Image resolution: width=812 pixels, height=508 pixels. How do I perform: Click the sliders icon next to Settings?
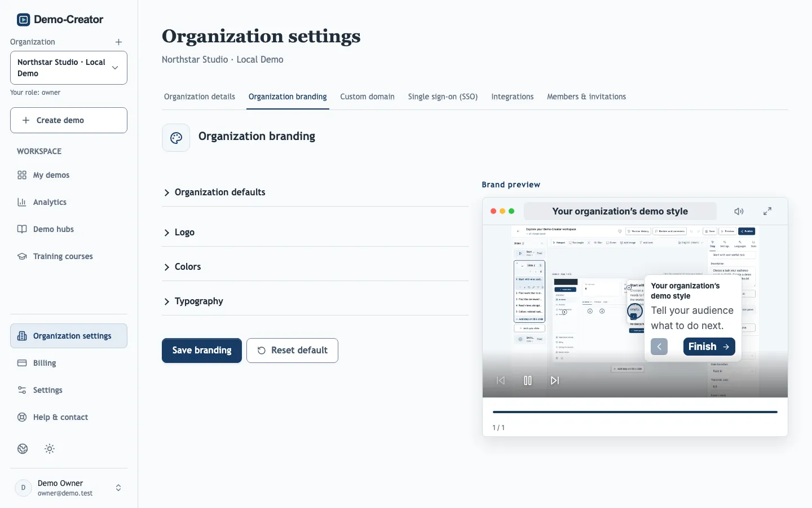tap(22, 390)
